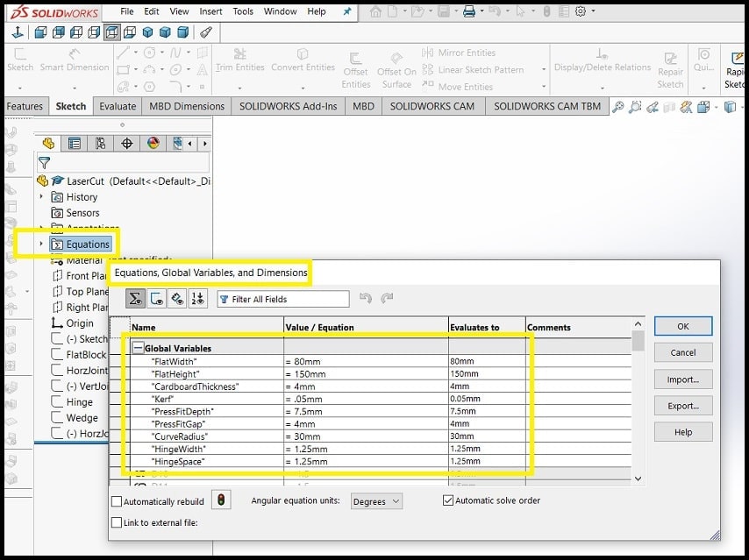Switch to the MBD Dimensions tab
The height and width of the screenshot is (560, 749).
187,106
